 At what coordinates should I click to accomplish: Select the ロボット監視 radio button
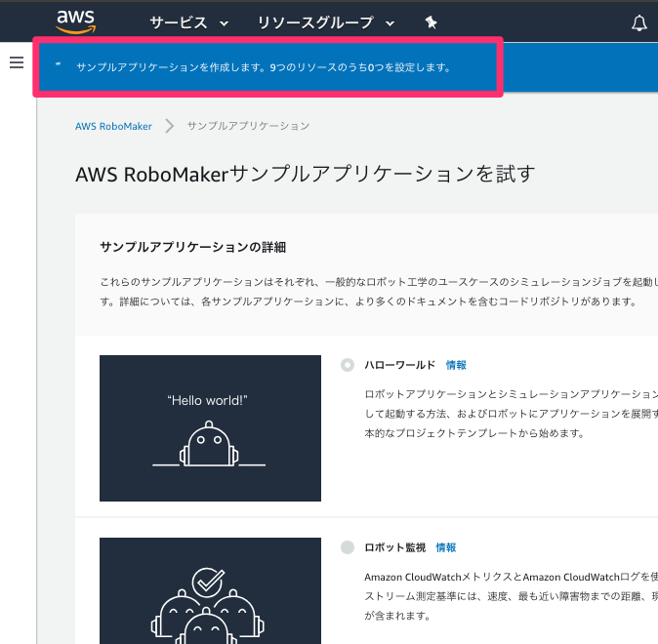(348, 547)
